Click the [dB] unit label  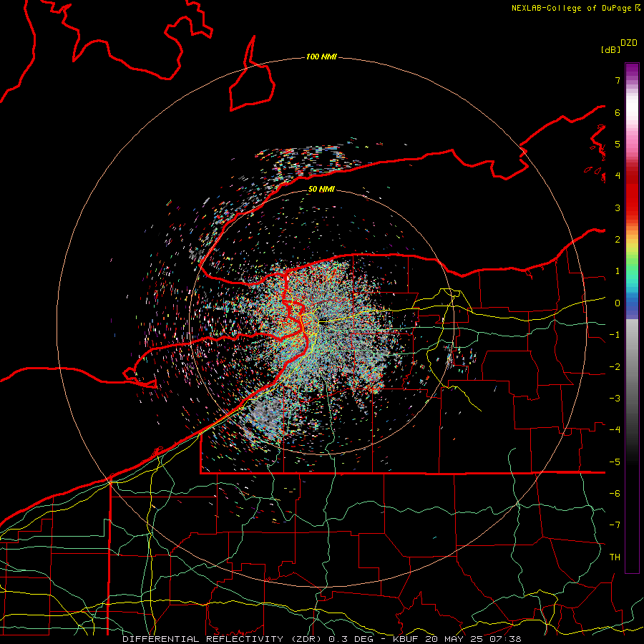coord(611,49)
